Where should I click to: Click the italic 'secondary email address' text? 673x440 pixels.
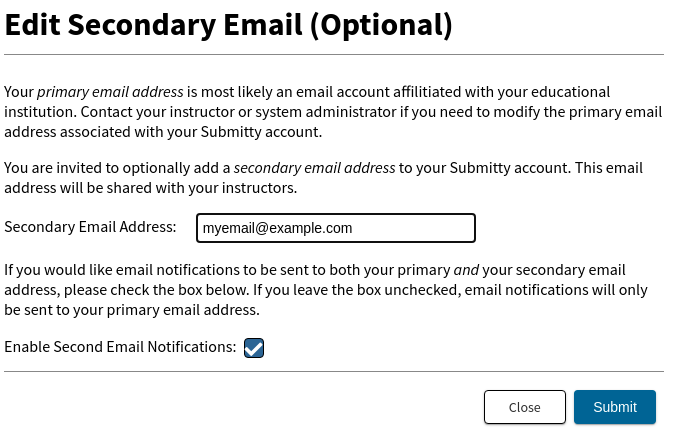pos(314,168)
